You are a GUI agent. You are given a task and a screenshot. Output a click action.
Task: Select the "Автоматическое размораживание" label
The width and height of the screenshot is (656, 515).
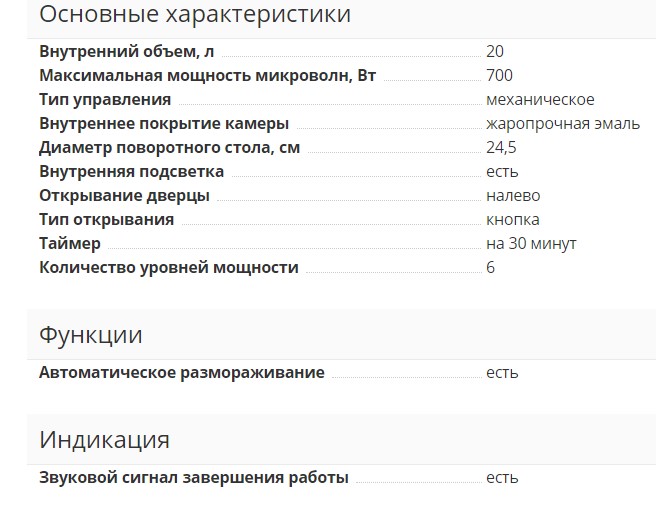point(182,373)
